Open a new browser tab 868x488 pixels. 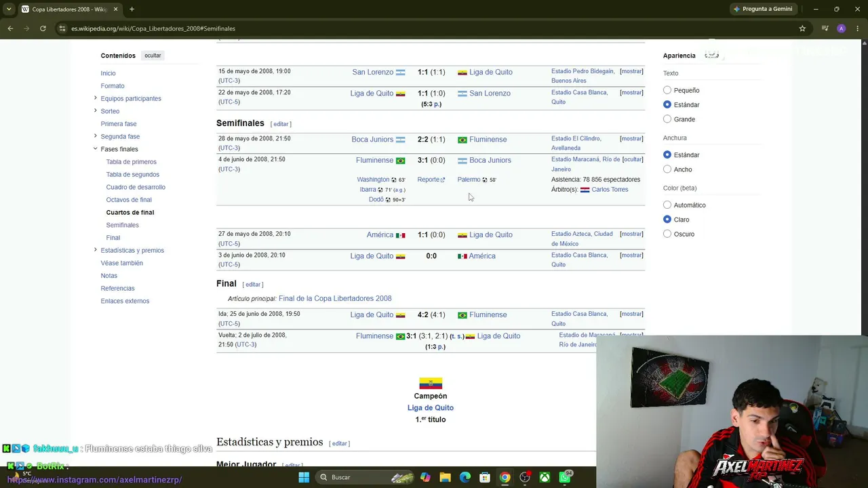click(x=132, y=9)
